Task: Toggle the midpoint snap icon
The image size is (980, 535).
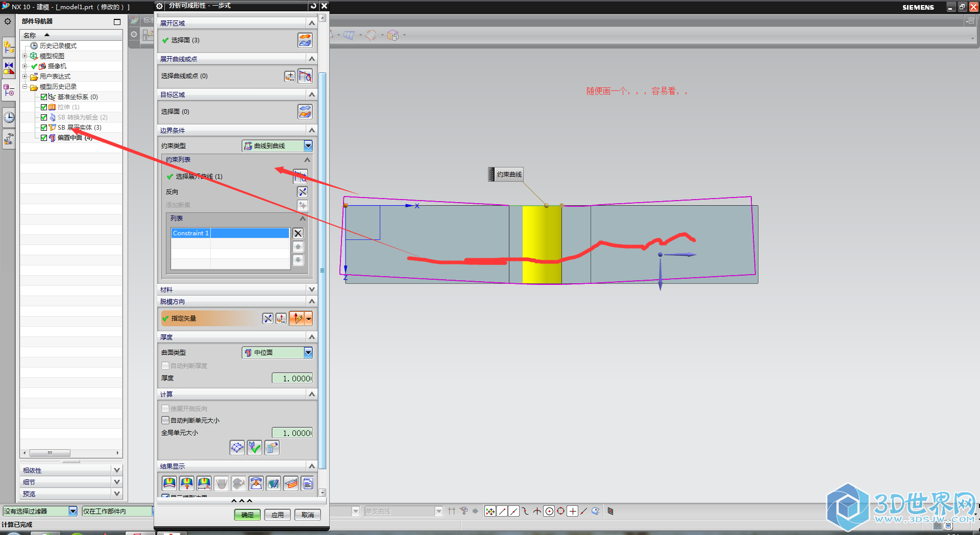Action: click(x=514, y=511)
